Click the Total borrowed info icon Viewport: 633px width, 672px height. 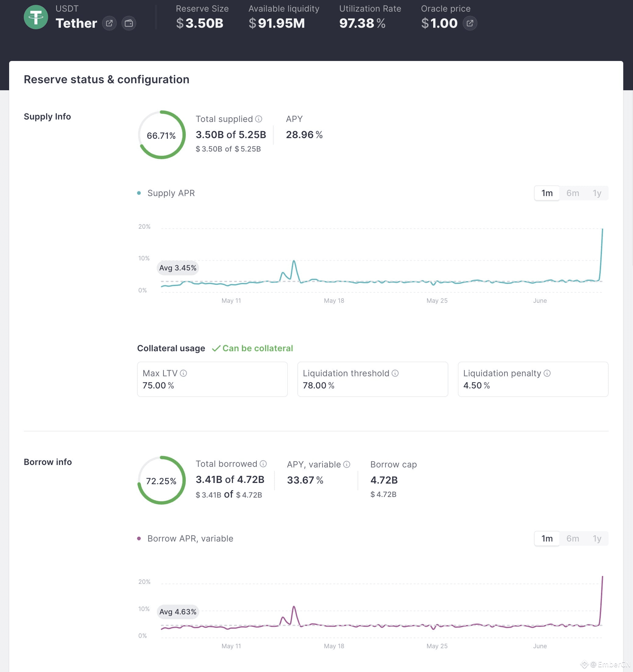pos(263,464)
